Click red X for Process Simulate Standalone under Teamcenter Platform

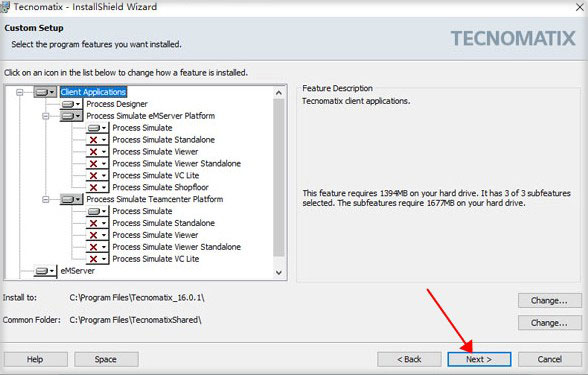(97, 223)
